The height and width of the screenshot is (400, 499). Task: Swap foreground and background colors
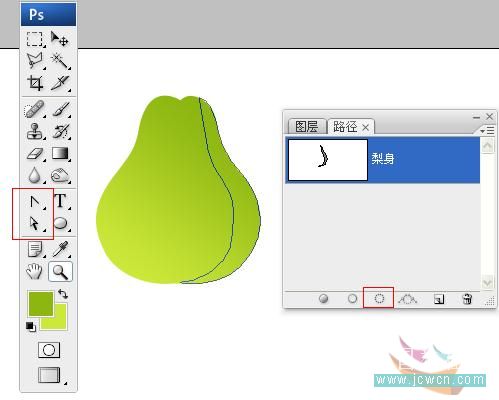(x=63, y=294)
